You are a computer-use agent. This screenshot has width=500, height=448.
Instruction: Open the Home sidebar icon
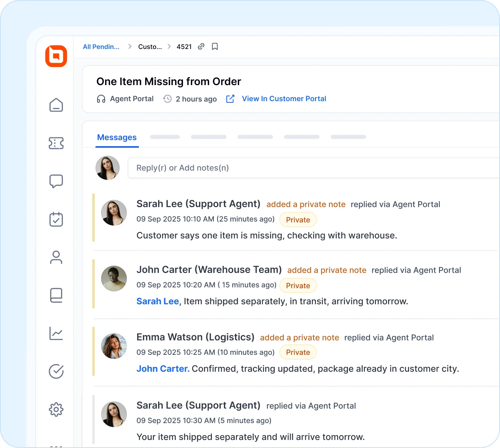point(56,105)
